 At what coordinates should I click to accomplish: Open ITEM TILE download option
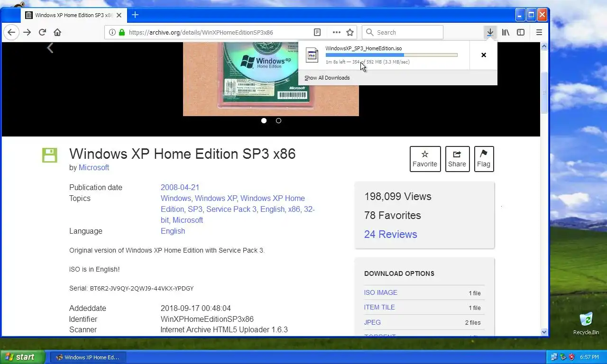pyautogui.click(x=379, y=307)
